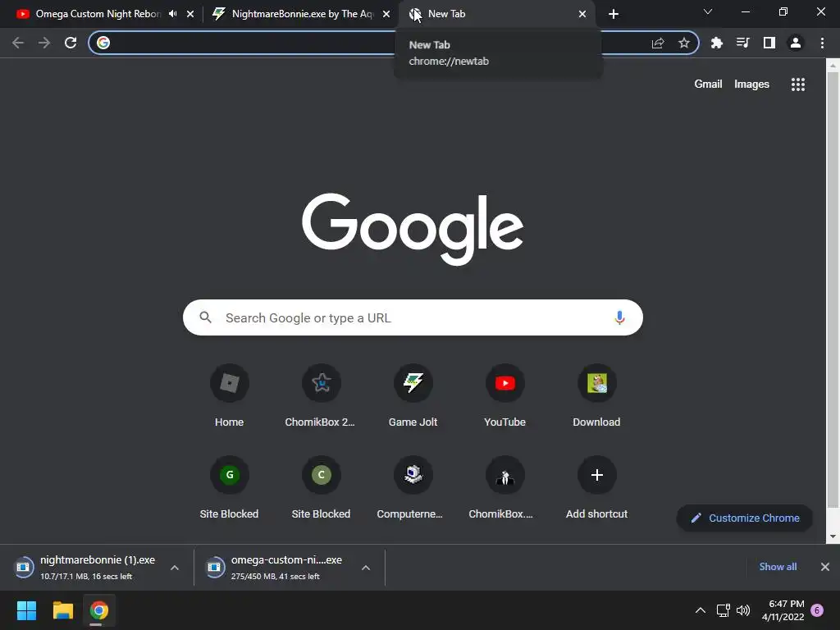
Task: Open the Download shortcut
Action: click(597, 396)
